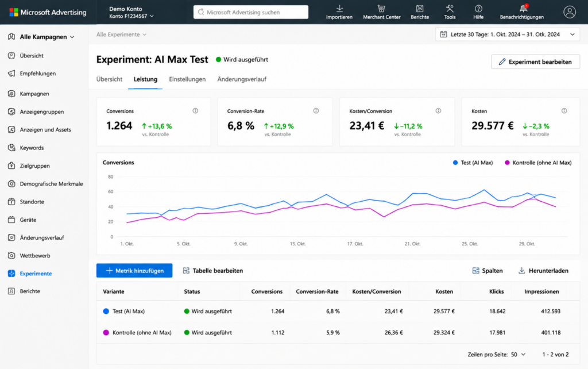
Task: Open the Zeilen pro Seite 50 dropdown
Action: point(518,355)
